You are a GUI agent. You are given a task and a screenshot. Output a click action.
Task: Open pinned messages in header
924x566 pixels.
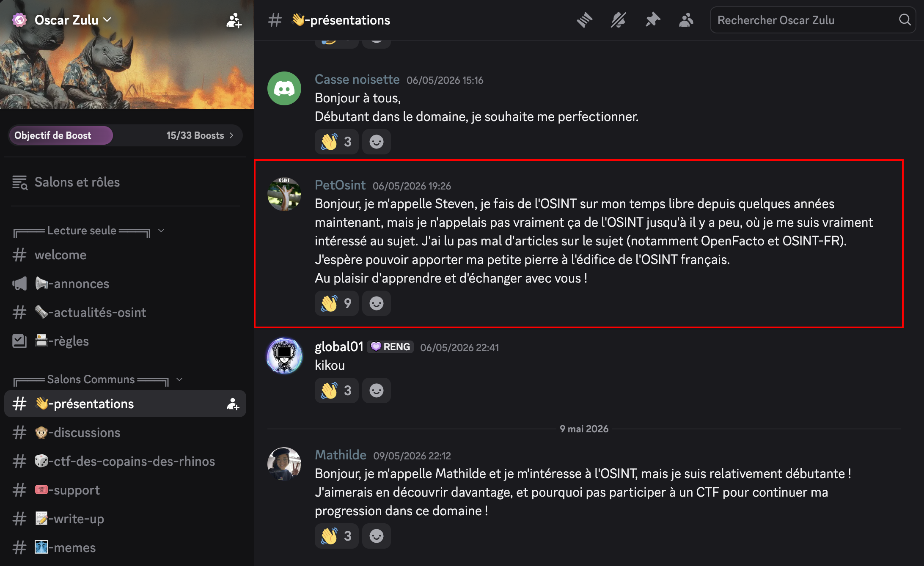[652, 20]
